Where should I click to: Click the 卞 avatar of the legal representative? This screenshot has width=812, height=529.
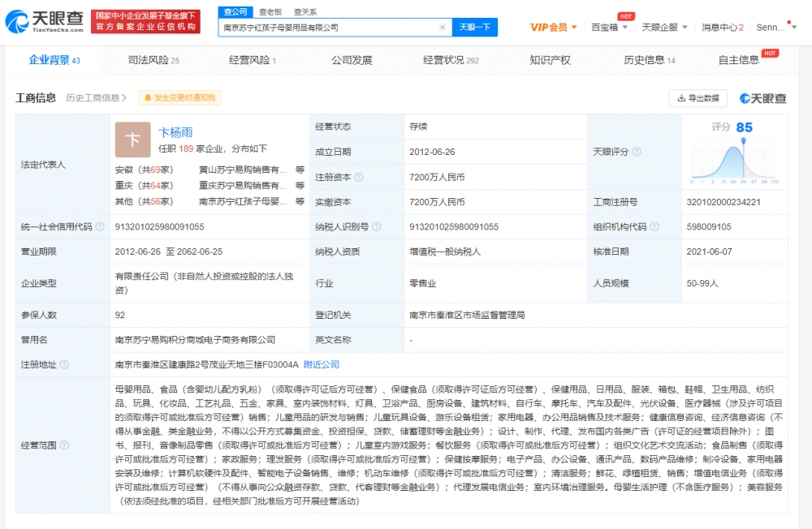pyautogui.click(x=132, y=140)
